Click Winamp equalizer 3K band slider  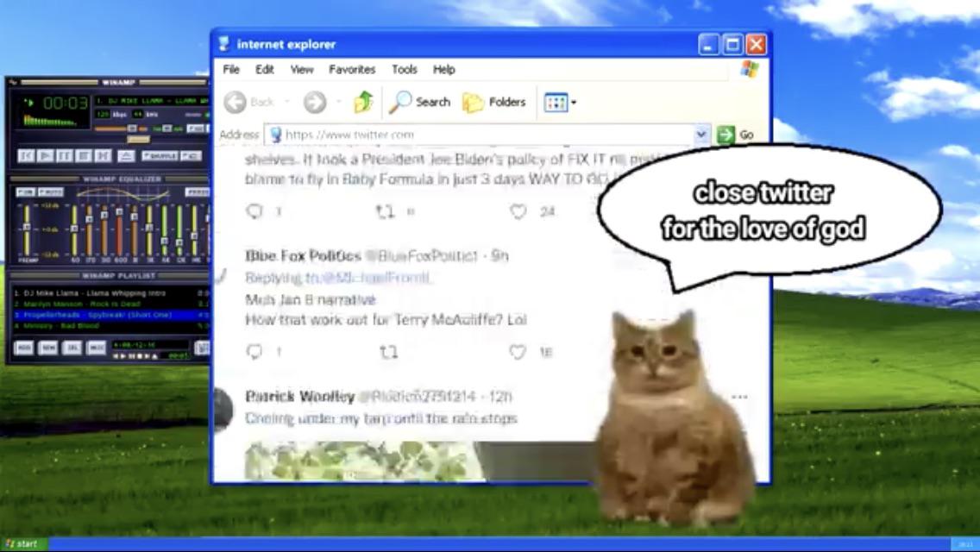(149, 230)
